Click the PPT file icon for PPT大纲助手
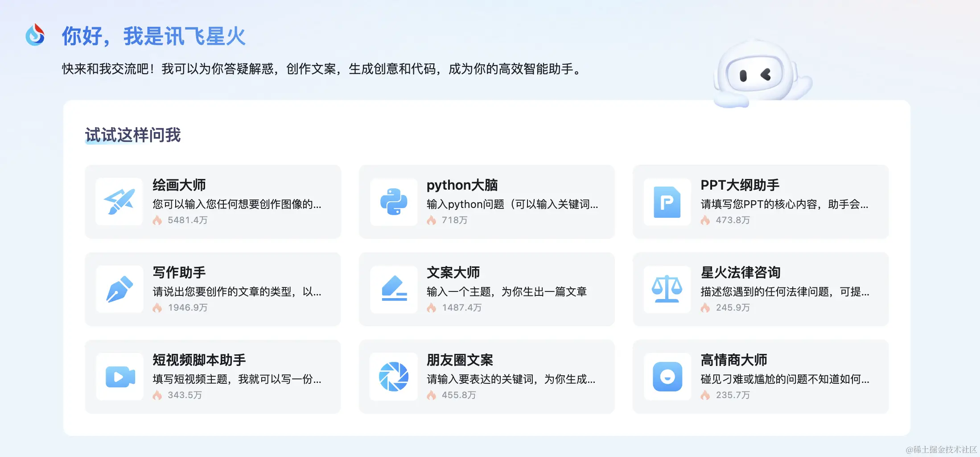This screenshot has height=457, width=980. click(667, 202)
